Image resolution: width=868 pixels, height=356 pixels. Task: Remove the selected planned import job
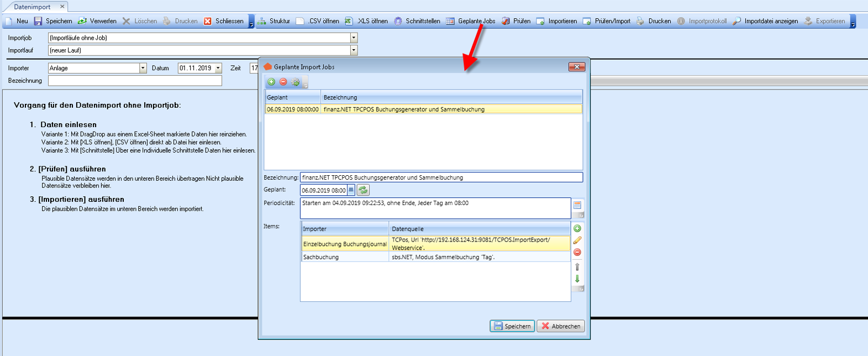[283, 82]
